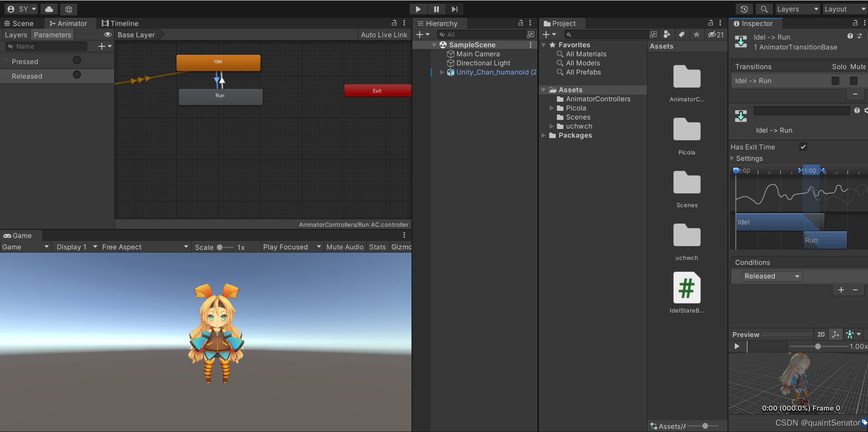Screen dimensions: 868x432
Task: Expand the Unity_Chan_humanoid object
Action: [442, 72]
